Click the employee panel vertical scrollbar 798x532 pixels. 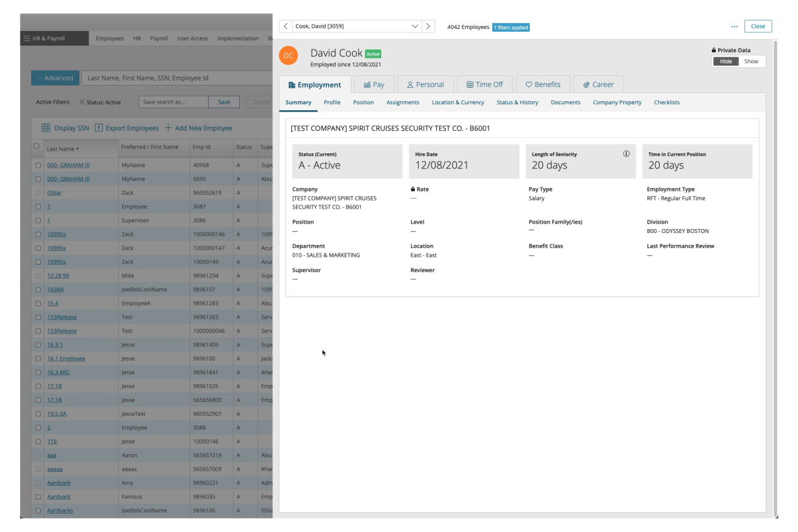click(x=776, y=277)
